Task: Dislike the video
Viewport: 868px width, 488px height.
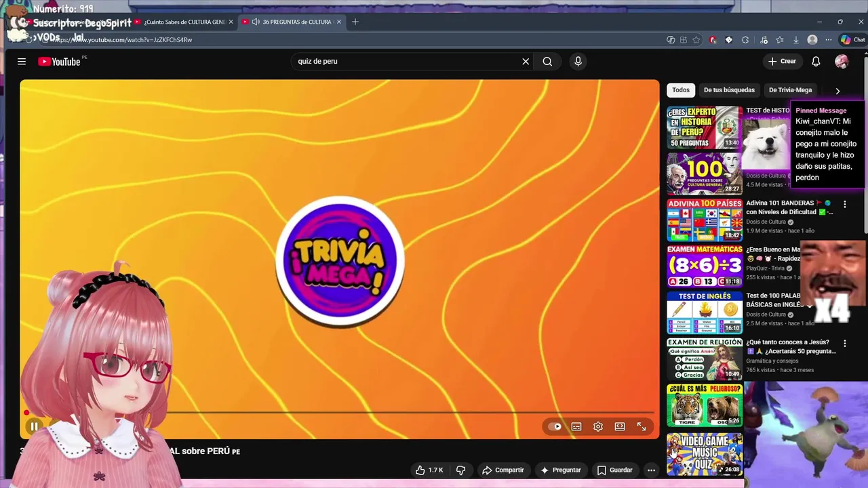Action: [461, 470]
